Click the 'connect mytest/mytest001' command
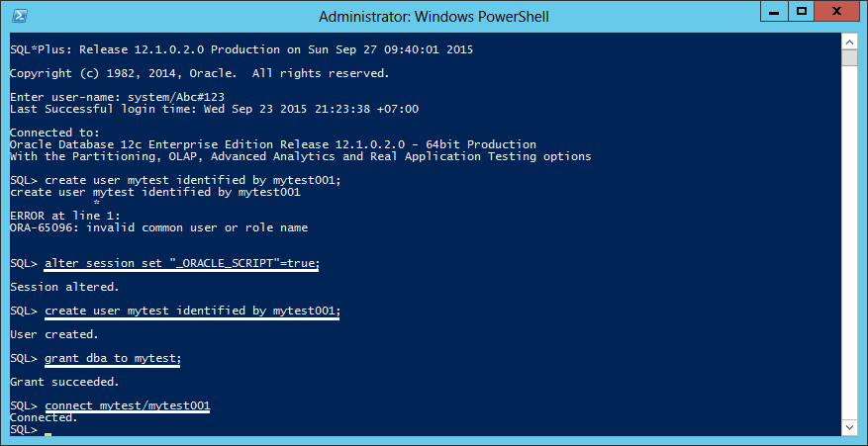868x446 pixels. [128, 406]
